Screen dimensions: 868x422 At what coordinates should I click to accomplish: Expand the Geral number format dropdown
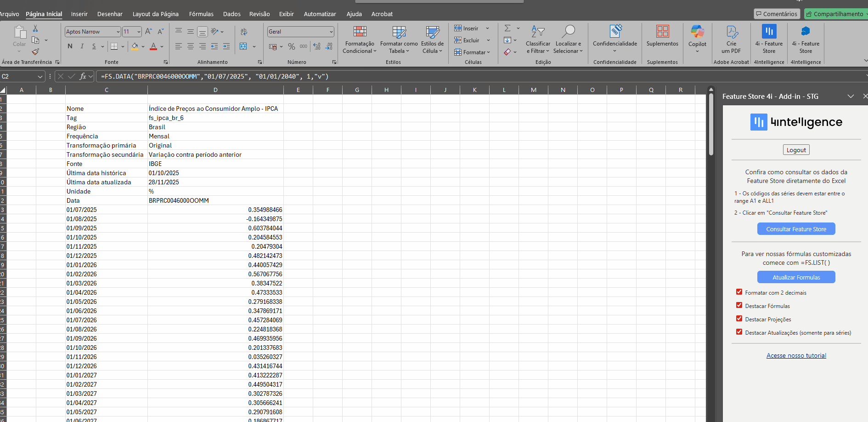331,32
